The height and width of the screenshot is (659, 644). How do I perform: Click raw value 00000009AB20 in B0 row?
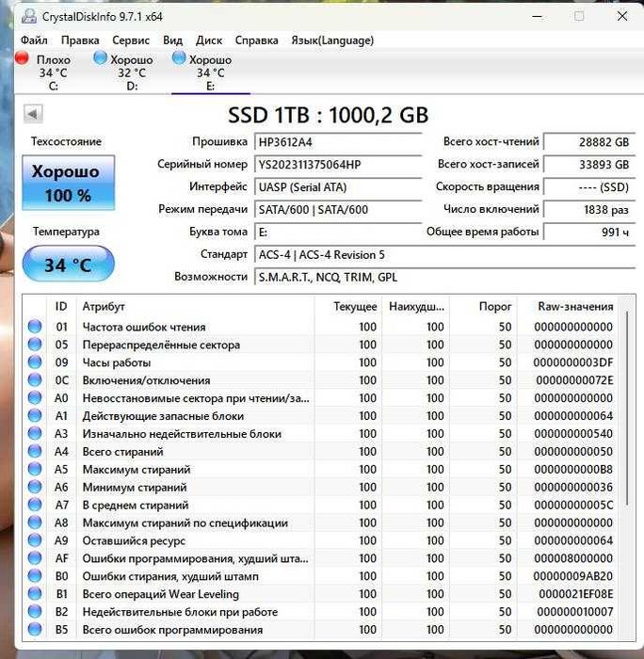tap(573, 576)
